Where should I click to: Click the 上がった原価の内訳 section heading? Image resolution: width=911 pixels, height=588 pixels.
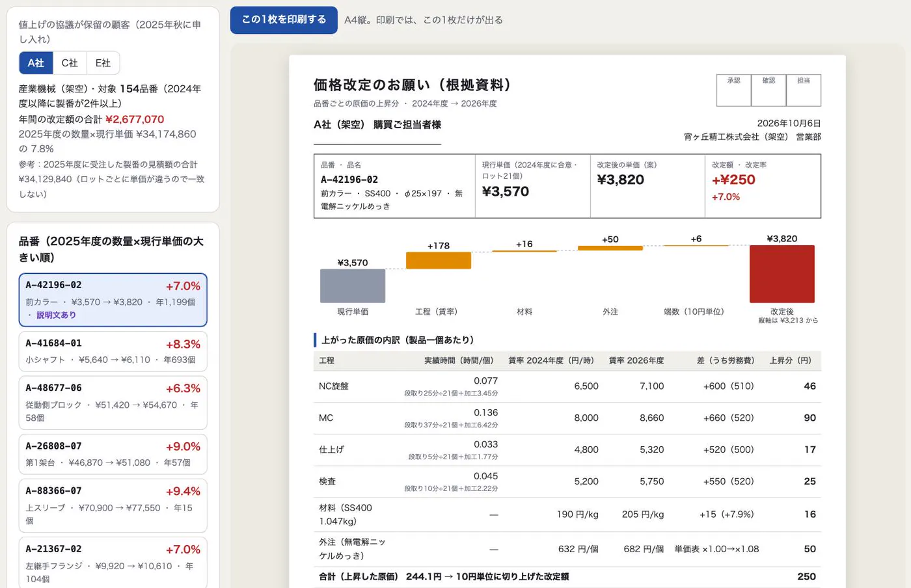[398, 340]
